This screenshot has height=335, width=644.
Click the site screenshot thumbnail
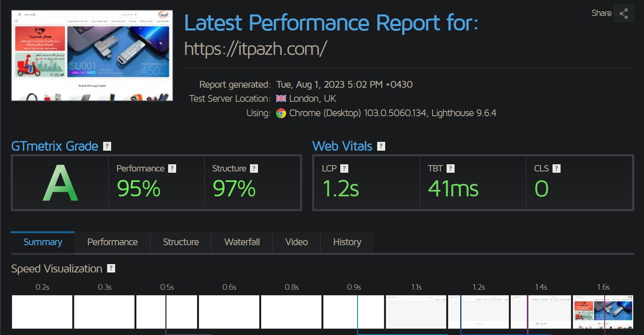pos(92,56)
